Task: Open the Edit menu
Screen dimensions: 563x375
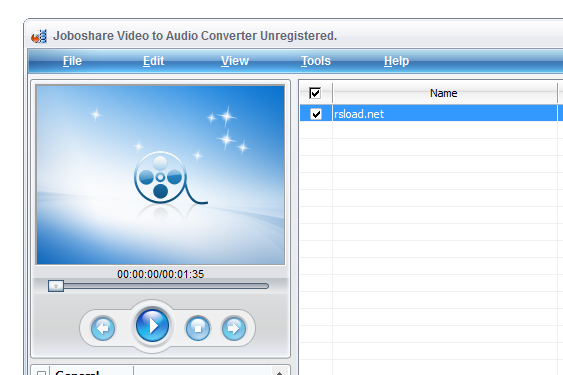Action: (153, 61)
